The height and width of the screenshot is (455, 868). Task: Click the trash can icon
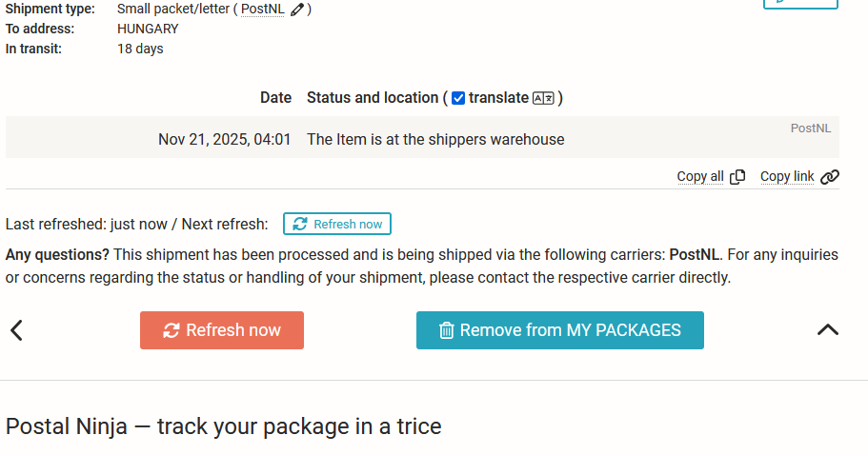(446, 330)
